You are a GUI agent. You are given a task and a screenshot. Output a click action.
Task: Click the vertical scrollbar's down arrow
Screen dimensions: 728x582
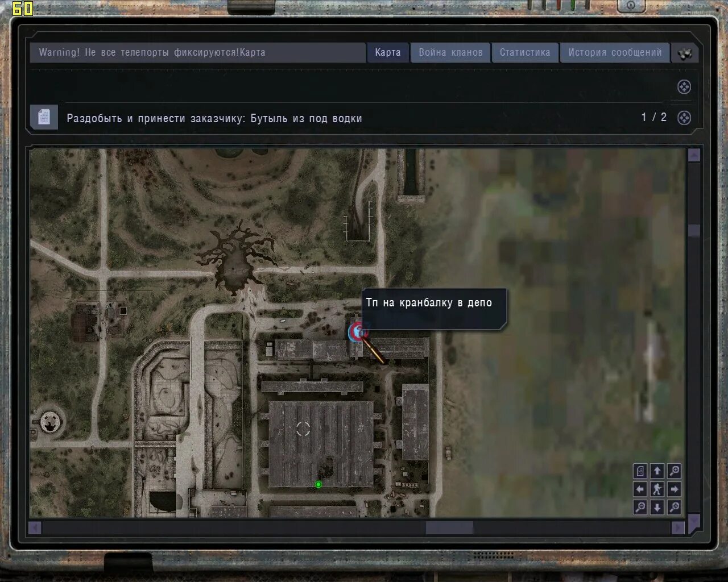pyautogui.click(x=694, y=523)
